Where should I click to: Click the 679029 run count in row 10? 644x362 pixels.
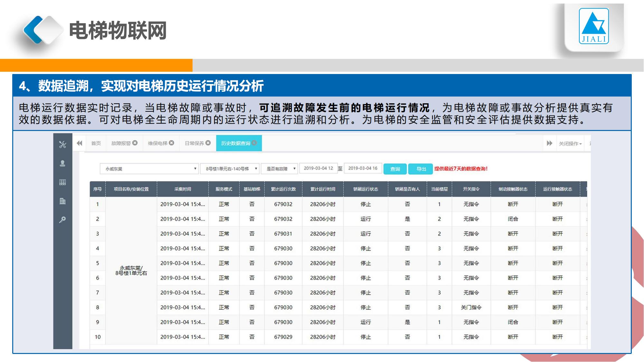(283, 337)
